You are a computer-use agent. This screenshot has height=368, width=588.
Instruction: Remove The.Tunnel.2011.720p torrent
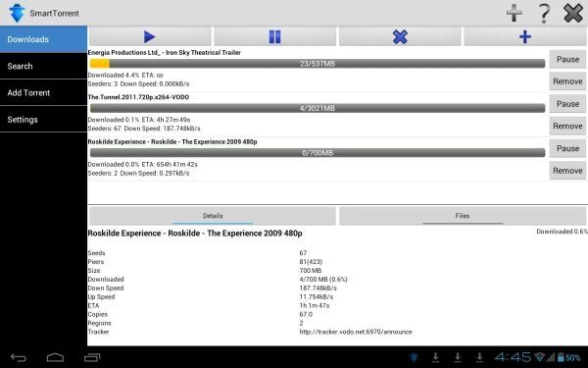567,127
